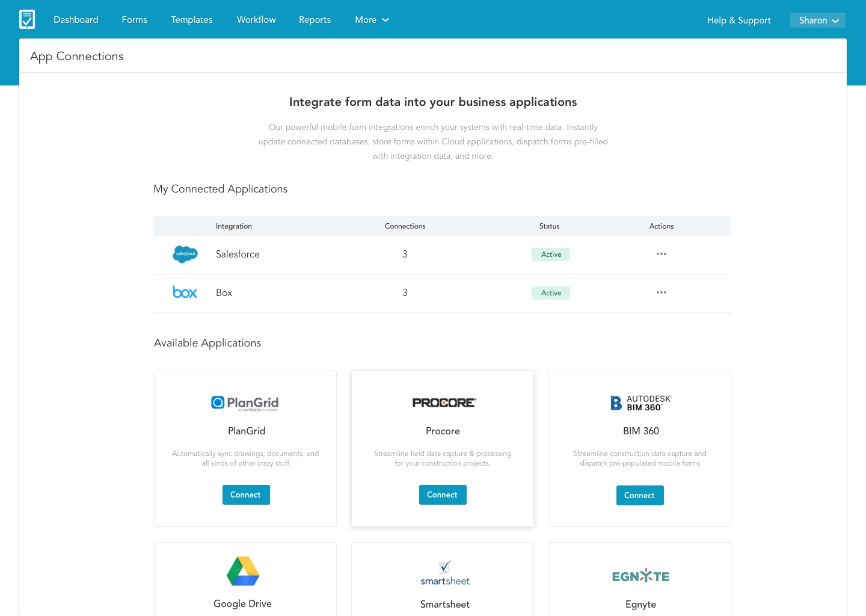The image size is (866, 616).
Task: Open the Templates menu item
Action: [191, 20]
